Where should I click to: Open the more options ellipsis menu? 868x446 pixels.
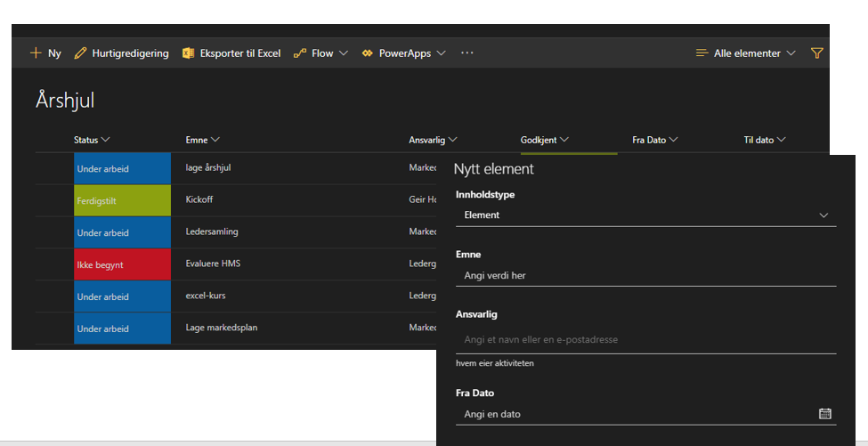[x=467, y=53]
